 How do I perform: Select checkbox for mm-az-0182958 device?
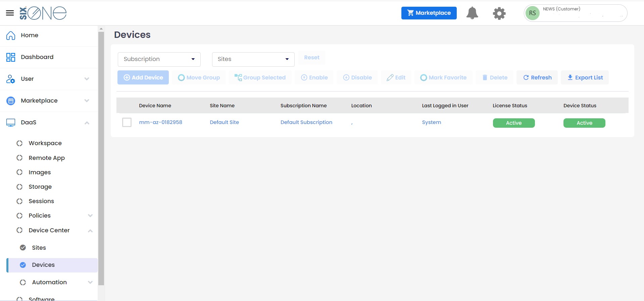pyautogui.click(x=127, y=122)
